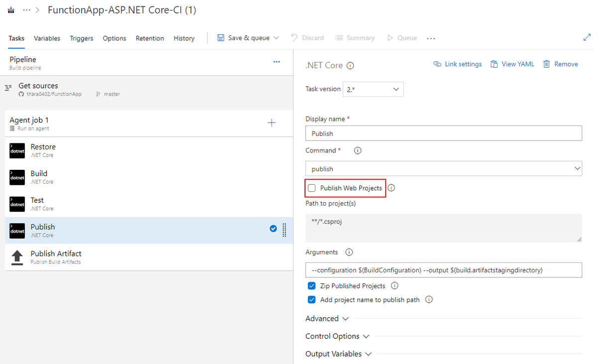Click the Publish Artifact upload icon
This screenshot has width=598, height=364.
(17, 257)
